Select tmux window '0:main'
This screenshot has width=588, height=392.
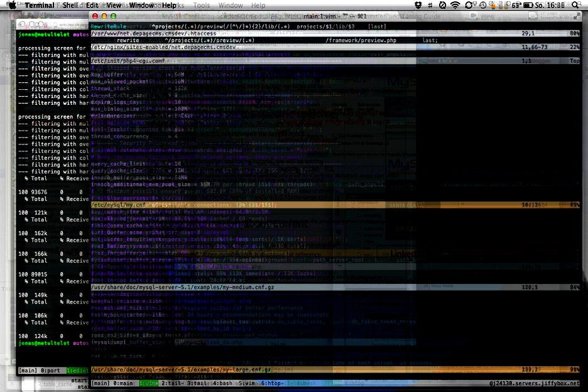click(x=123, y=383)
